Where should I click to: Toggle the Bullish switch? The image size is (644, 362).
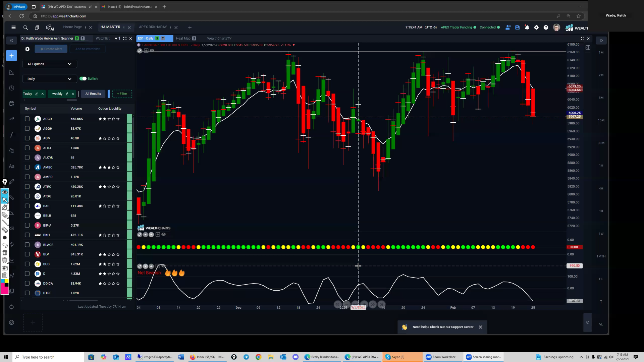83,79
